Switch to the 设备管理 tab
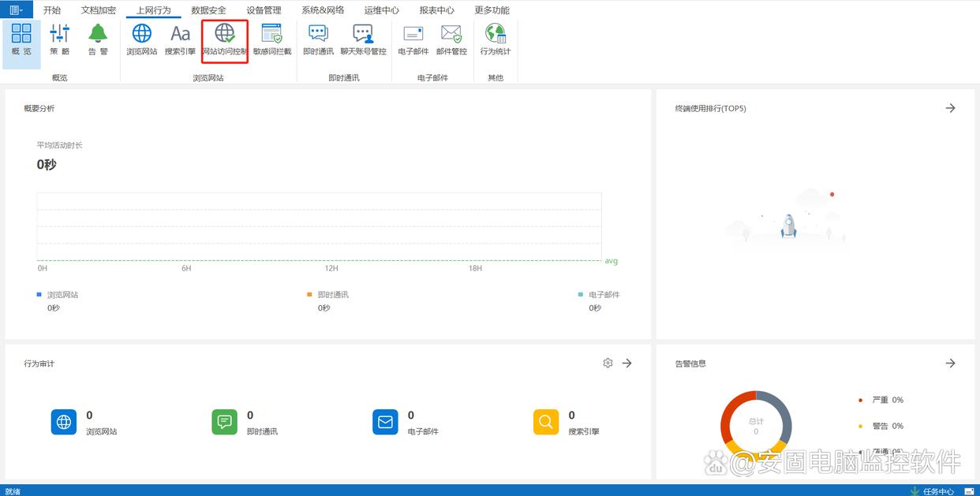Viewport: 980px width, 496px height. tap(264, 10)
